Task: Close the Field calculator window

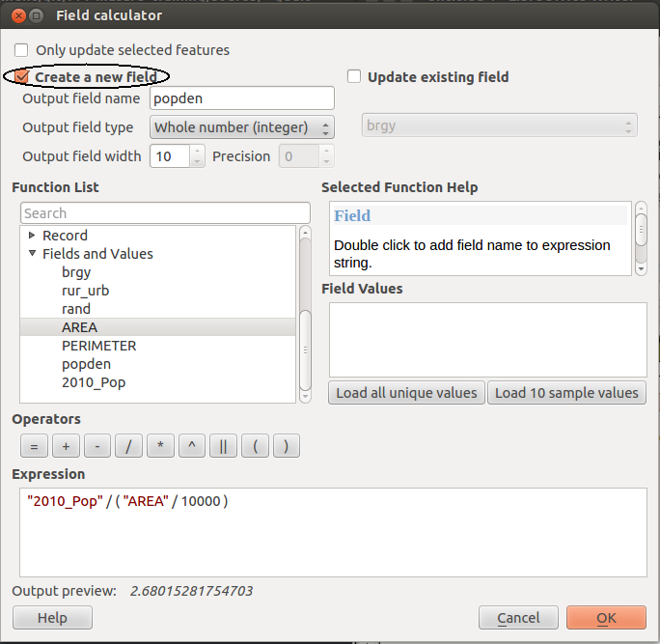Action: 19,15
